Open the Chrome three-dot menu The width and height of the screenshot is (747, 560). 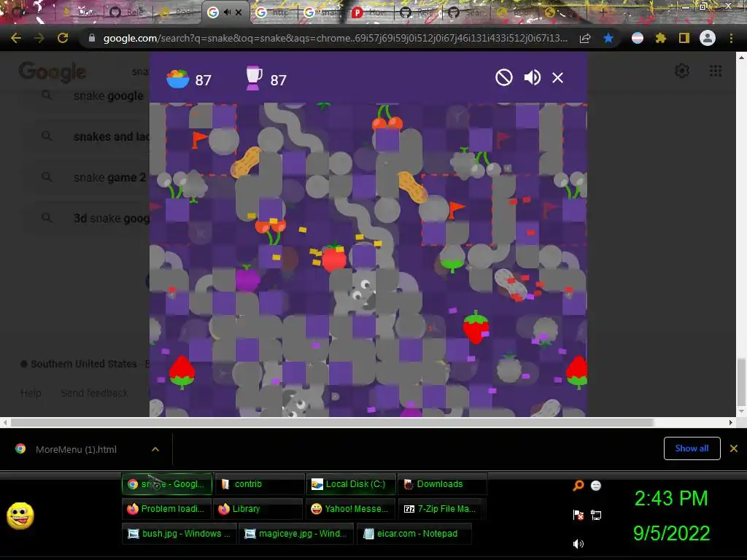point(731,38)
